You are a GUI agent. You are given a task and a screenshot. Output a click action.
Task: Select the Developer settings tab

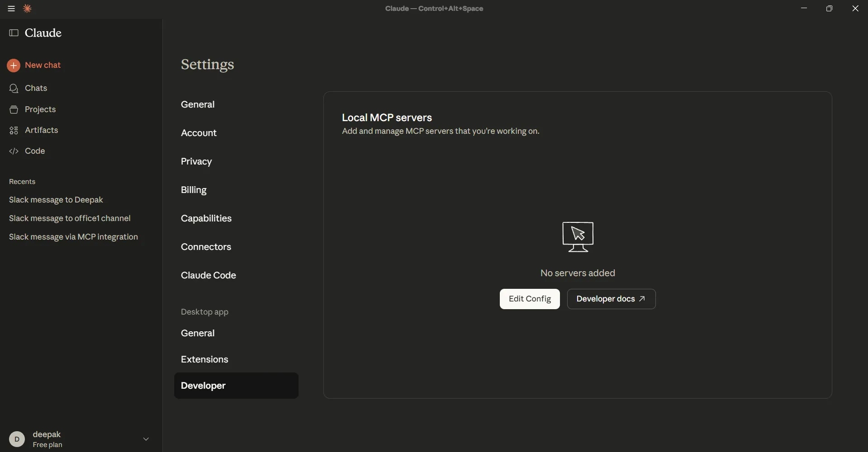(x=236, y=386)
